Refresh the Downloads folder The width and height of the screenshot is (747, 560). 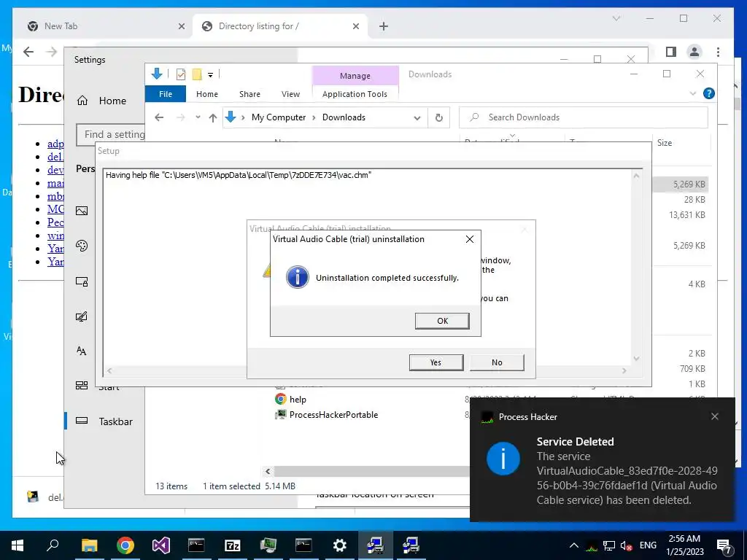click(x=438, y=117)
